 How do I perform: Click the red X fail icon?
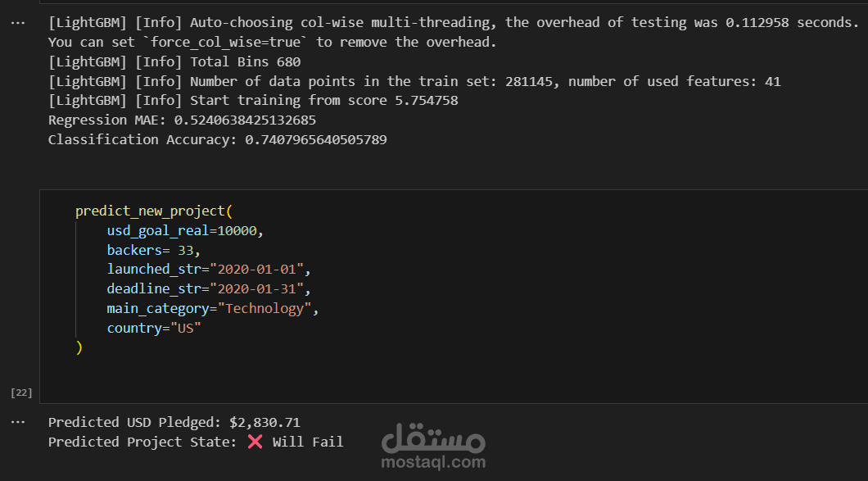pos(255,442)
